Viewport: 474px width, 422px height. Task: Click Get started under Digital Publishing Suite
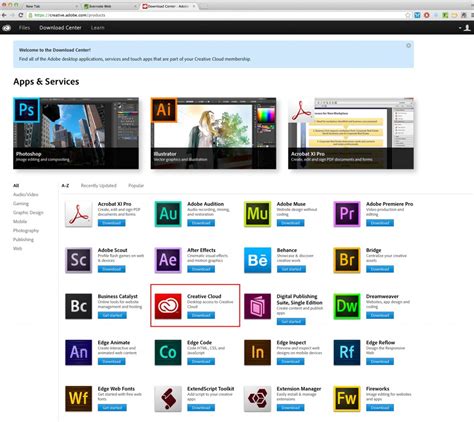click(291, 322)
